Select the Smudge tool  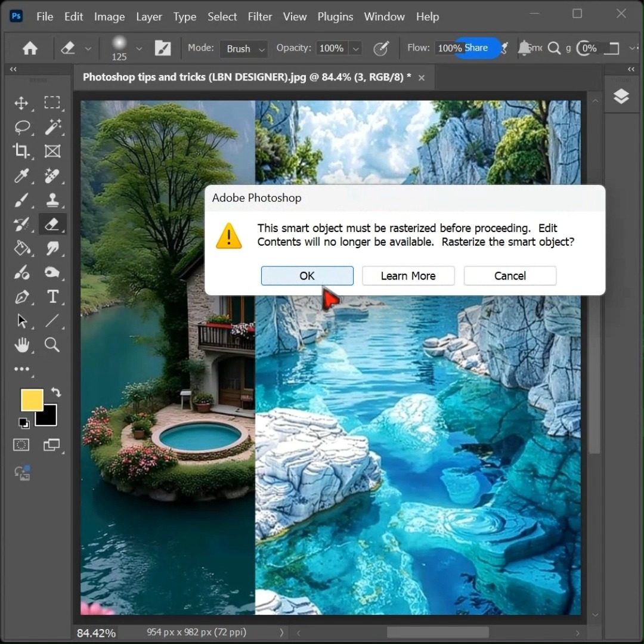52,249
